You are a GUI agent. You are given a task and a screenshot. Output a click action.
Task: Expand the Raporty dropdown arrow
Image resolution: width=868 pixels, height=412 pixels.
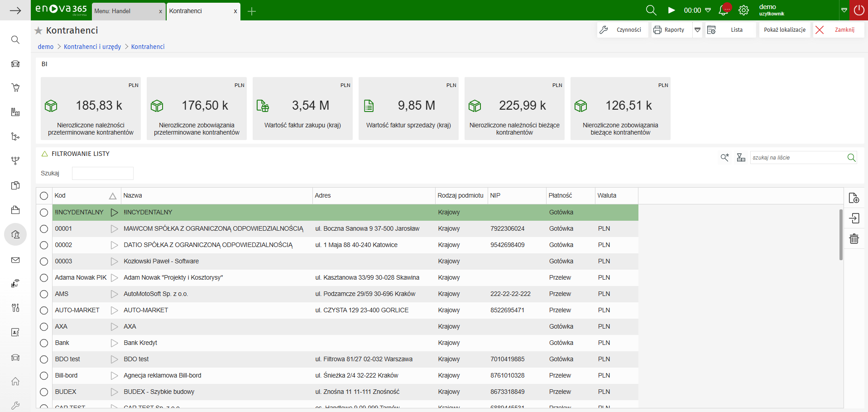click(697, 30)
